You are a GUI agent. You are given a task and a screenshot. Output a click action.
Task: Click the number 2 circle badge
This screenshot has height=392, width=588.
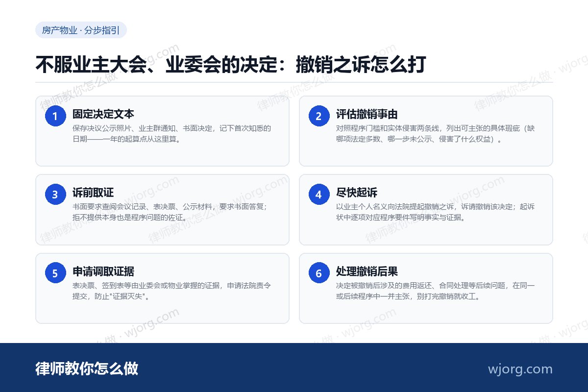point(319,116)
